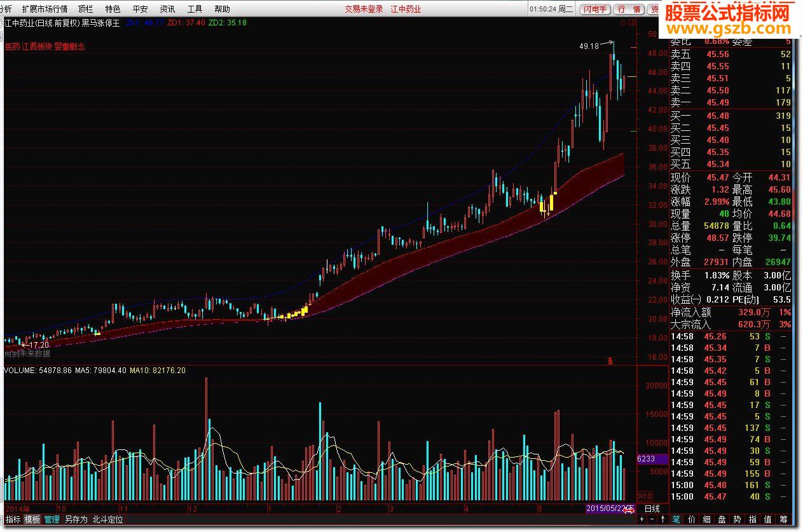Screen dimensions: 803x532
Task: Open the 特色 menu
Action: coord(113,9)
